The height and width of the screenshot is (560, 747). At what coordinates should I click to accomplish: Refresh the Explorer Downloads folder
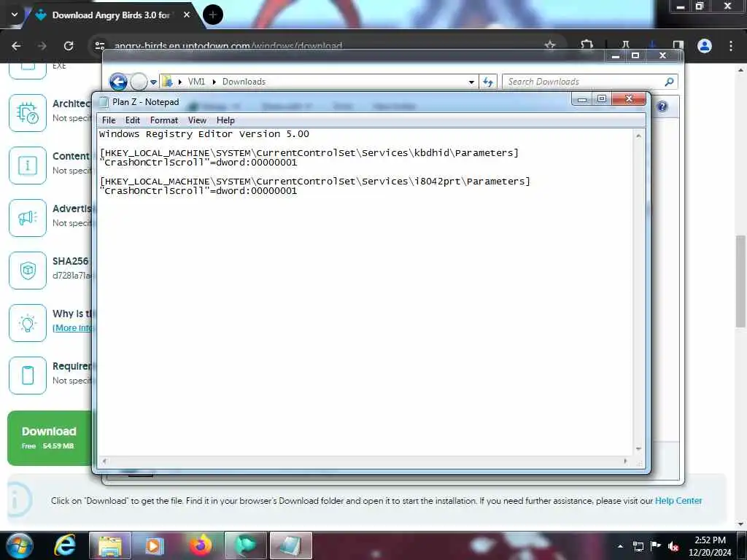pyautogui.click(x=488, y=82)
